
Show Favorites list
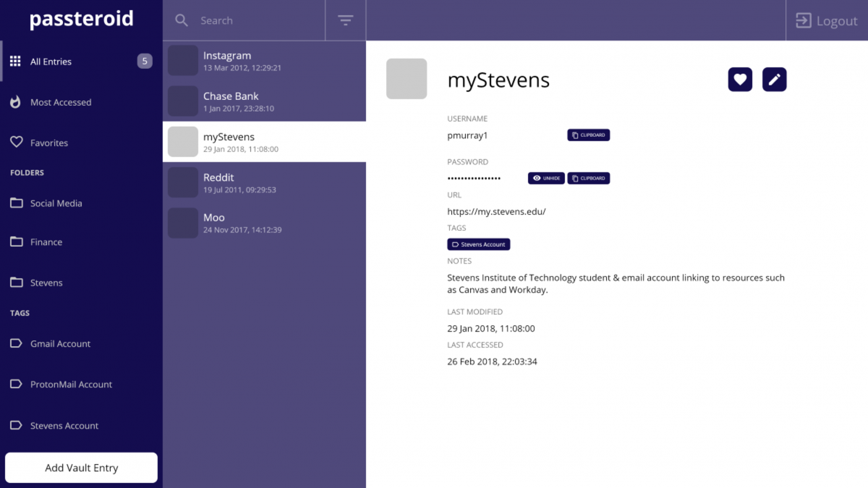coord(49,143)
